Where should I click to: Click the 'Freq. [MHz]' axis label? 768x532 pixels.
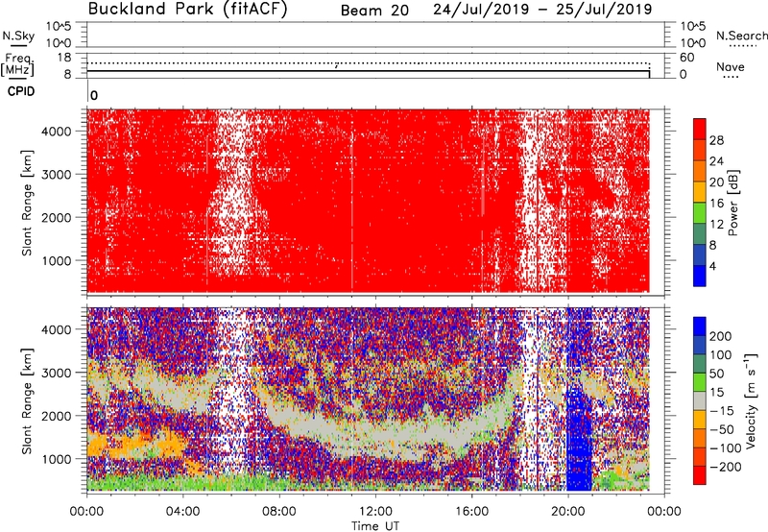(x=17, y=64)
